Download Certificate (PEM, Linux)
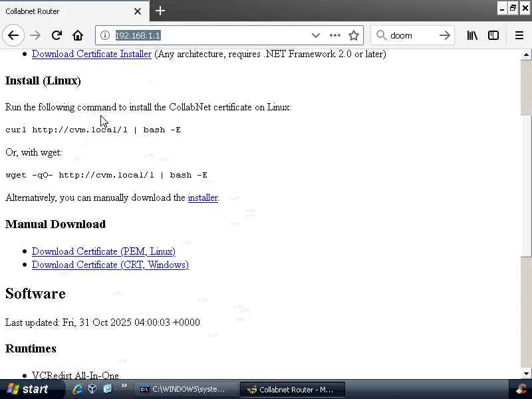The image size is (532, 399). coord(104,251)
